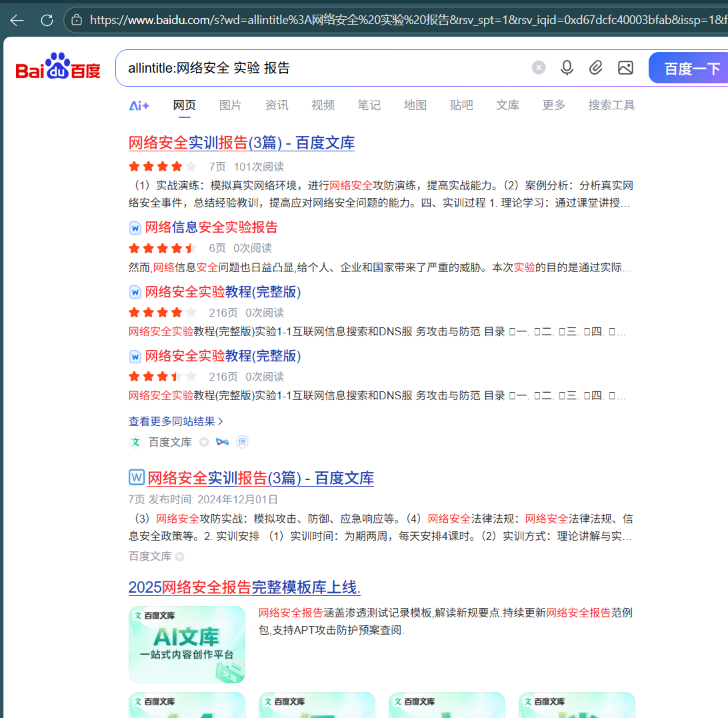The width and height of the screenshot is (728, 718).
Task: Refresh the page
Action: (x=47, y=20)
